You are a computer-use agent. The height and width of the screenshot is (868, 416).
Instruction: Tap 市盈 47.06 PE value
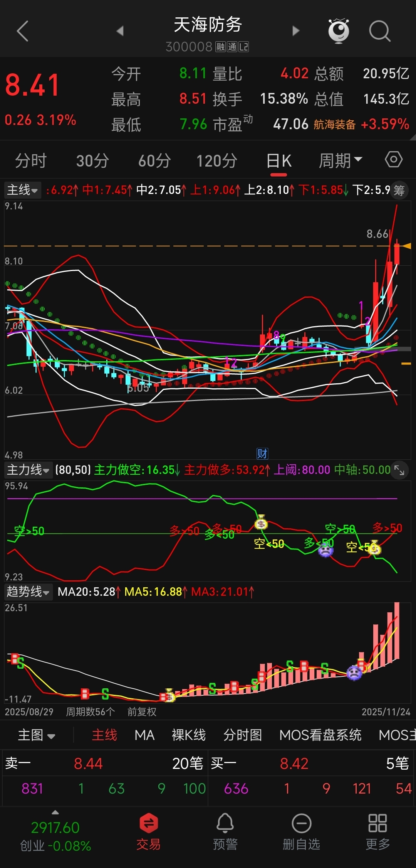click(x=291, y=124)
